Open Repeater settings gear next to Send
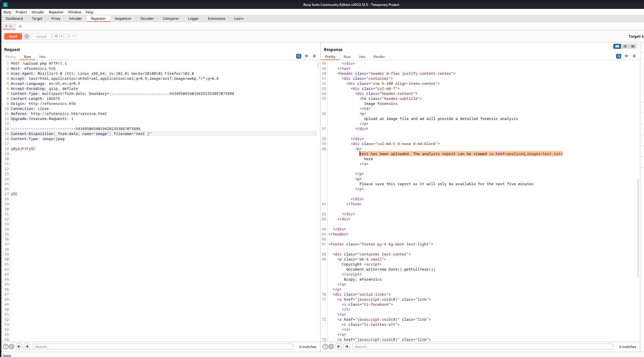The image size is (644, 357). [x=27, y=36]
